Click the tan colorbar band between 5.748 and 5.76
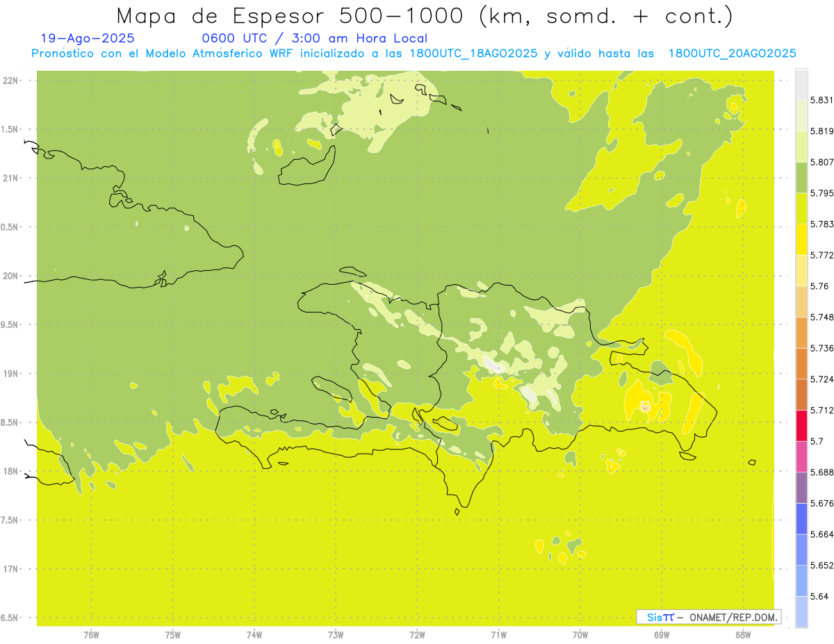Screen dimensions: 834x644 coord(801,302)
